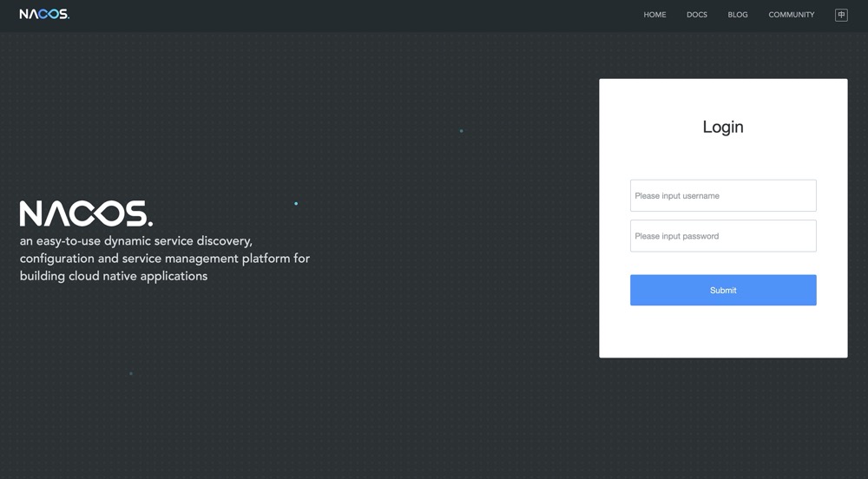Focus the password input field
Screen dimensions: 868x479
(723, 236)
